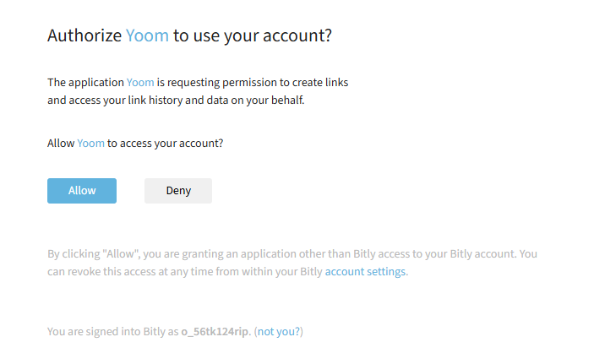Click 'The application' at the description start
The height and width of the screenshot is (364, 594).
click(85, 83)
